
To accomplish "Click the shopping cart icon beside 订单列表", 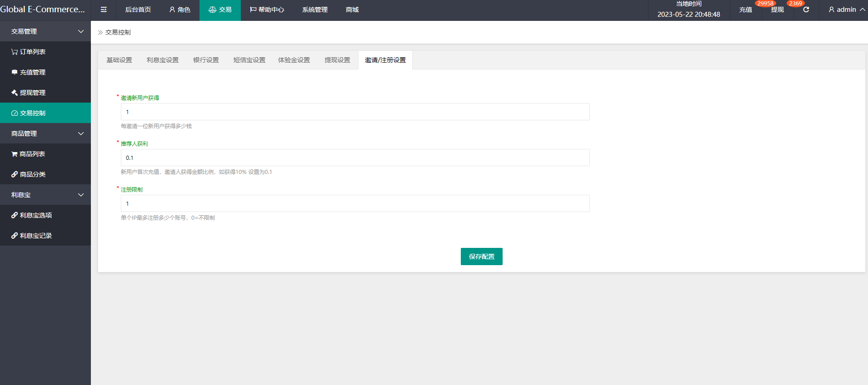I will pos(15,52).
